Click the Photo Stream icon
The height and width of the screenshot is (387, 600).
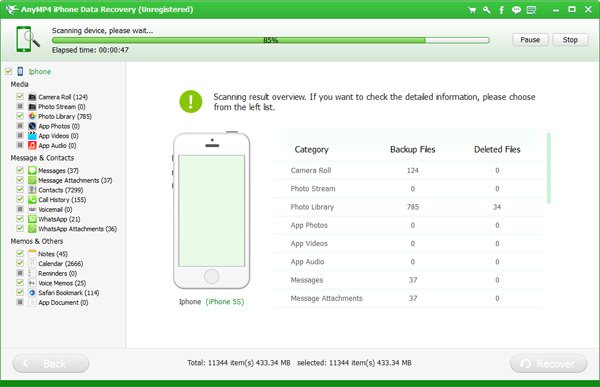tap(33, 106)
